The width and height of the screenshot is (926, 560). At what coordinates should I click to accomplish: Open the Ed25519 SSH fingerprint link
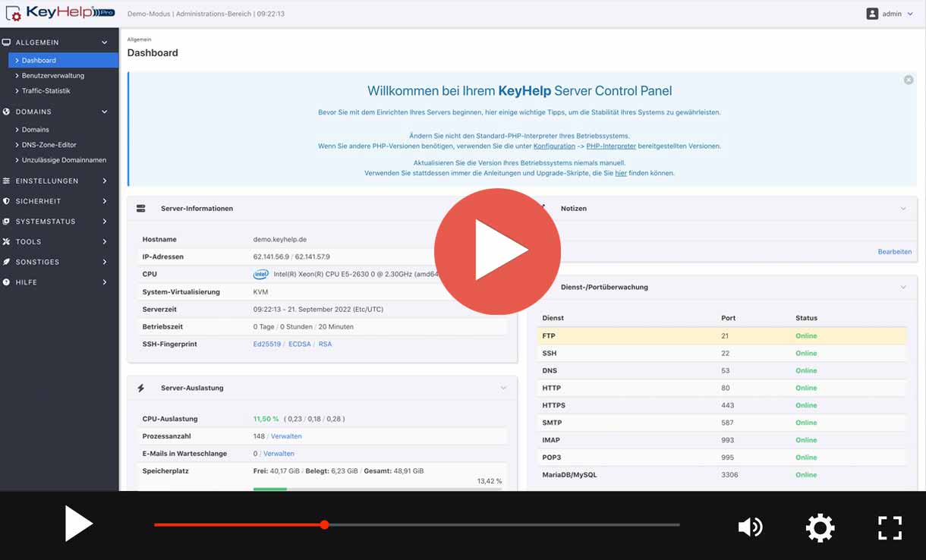(267, 344)
